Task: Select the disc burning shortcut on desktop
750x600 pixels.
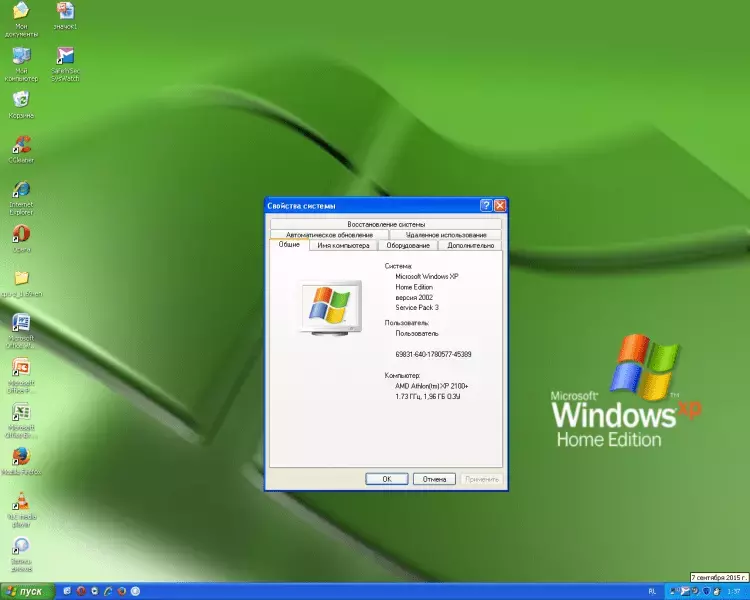Action: click(21, 554)
